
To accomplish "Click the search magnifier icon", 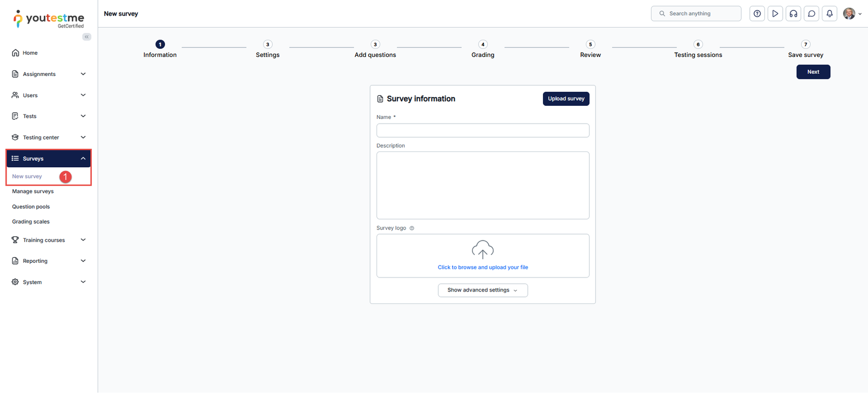I will pyautogui.click(x=662, y=14).
